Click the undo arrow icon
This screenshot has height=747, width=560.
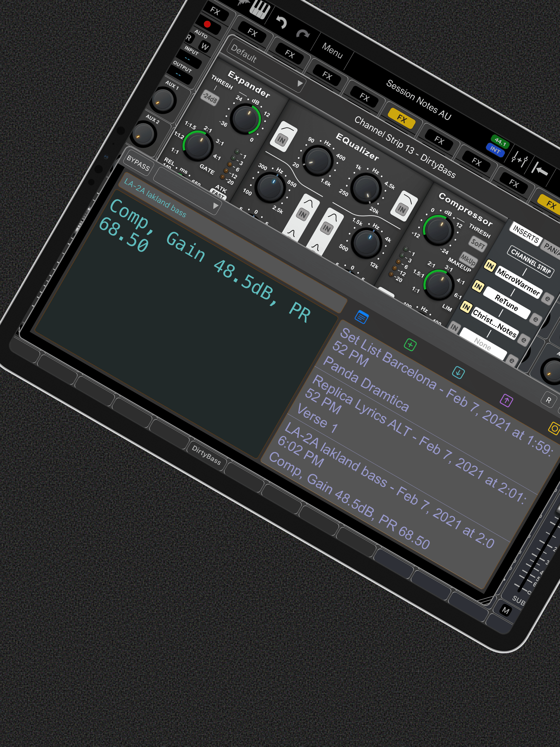click(x=281, y=22)
